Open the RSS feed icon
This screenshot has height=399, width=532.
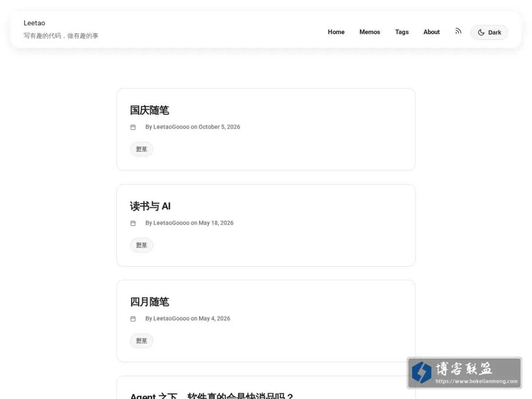click(x=458, y=31)
